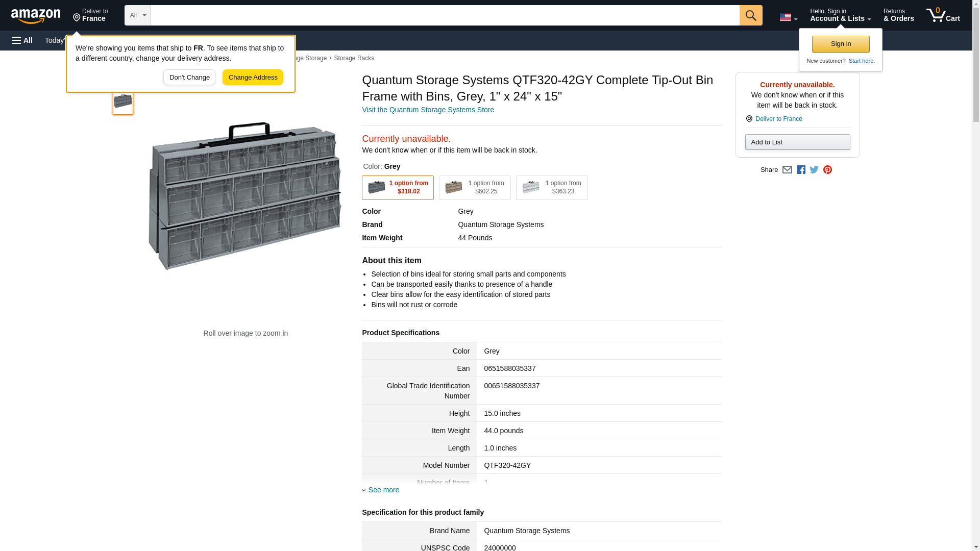Expand See more product specifications
Image resolution: width=980 pixels, height=551 pixels.
(383, 490)
